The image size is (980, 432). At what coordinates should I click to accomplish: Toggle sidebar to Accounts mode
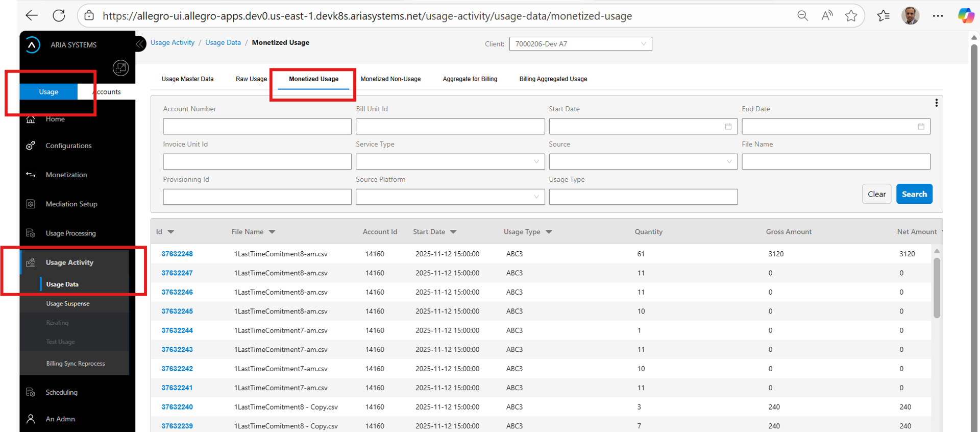(107, 92)
